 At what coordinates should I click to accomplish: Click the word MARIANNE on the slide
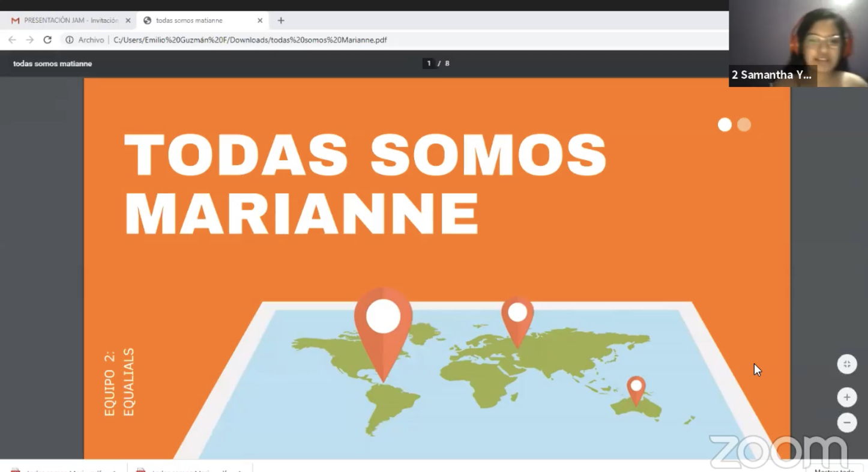tap(301, 213)
